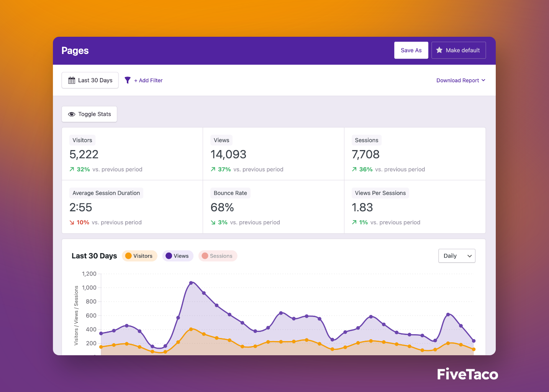Click the eye icon in Toggle Stats
Screen dimensions: 549x392
(72, 114)
